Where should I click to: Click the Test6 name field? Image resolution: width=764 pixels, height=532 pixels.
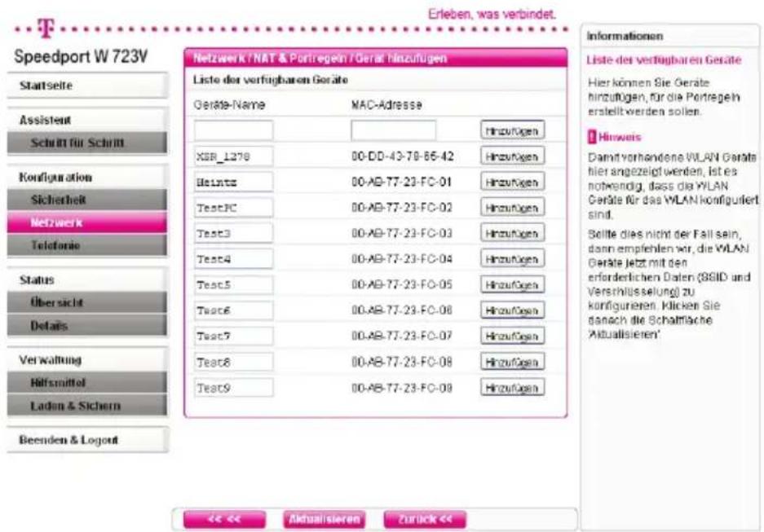click(233, 310)
